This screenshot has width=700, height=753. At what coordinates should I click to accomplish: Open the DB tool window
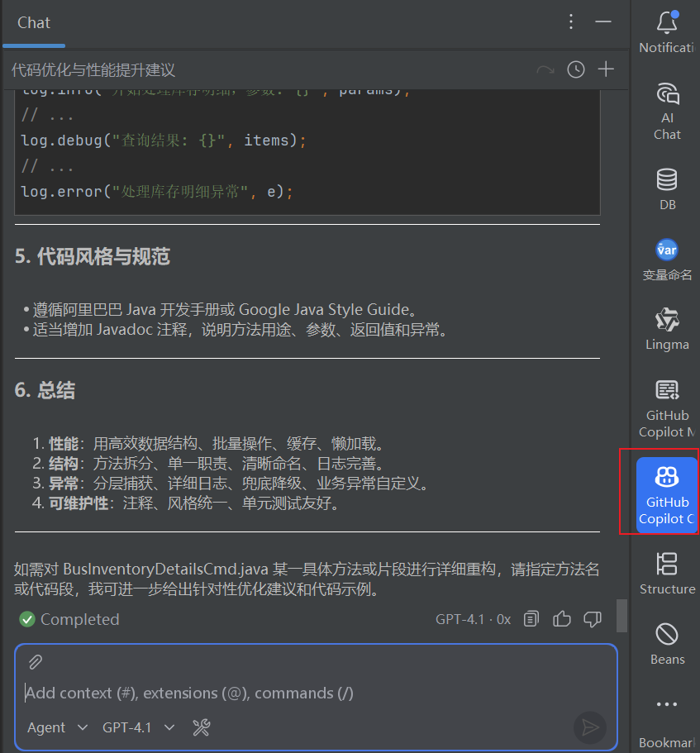click(666, 183)
